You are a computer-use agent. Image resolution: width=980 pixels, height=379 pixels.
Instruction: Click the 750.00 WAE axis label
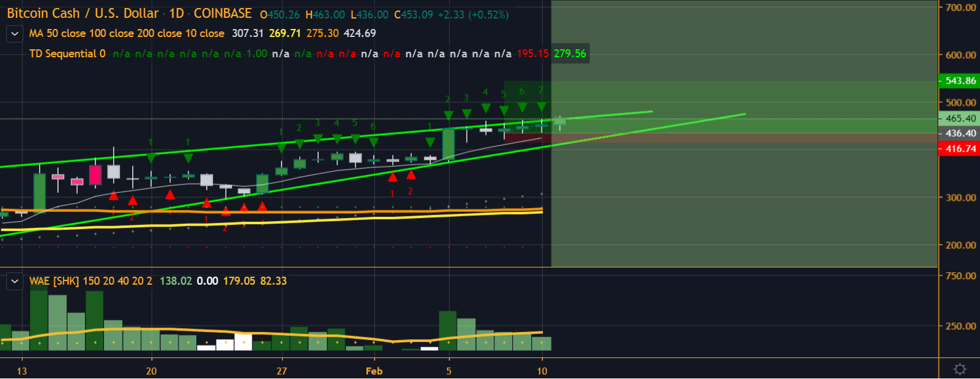click(x=961, y=275)
